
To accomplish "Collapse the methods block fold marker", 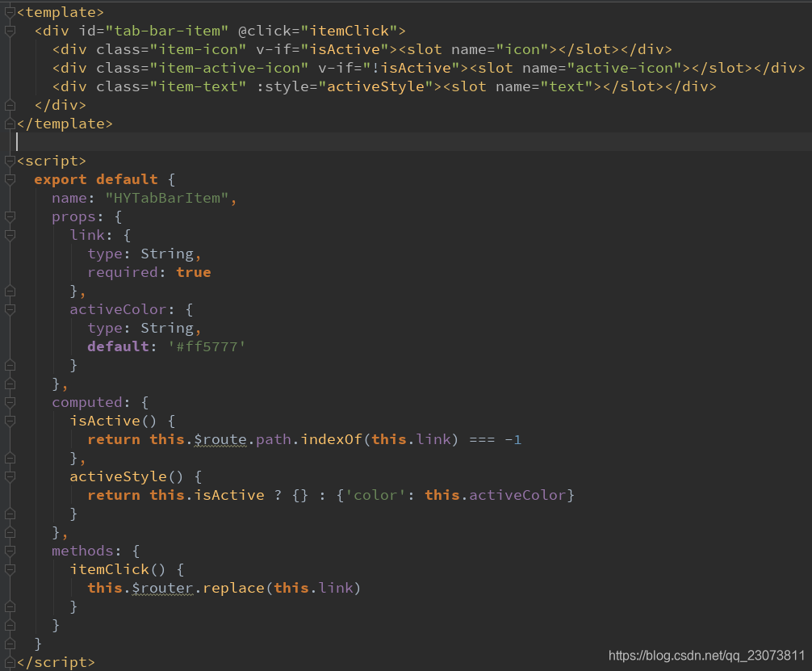I will click(10, 551).
